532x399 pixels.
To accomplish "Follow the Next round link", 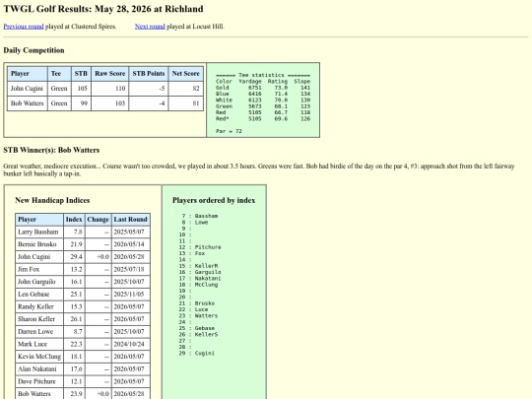I will coord(150,27).
